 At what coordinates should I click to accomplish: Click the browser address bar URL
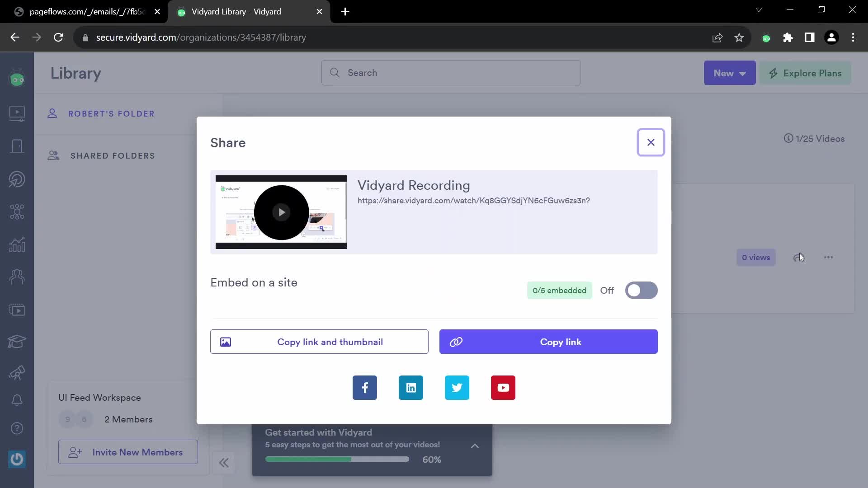[x=201, y=38]
